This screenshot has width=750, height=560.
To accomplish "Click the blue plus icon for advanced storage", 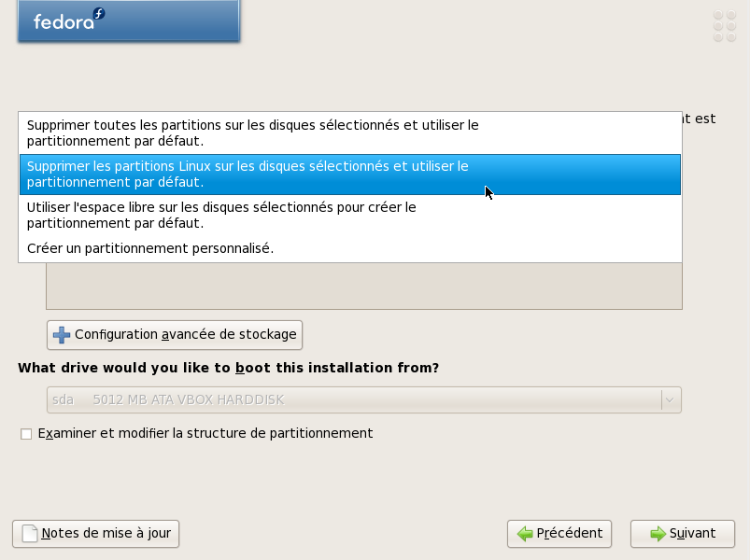I will tap(62, 335).
